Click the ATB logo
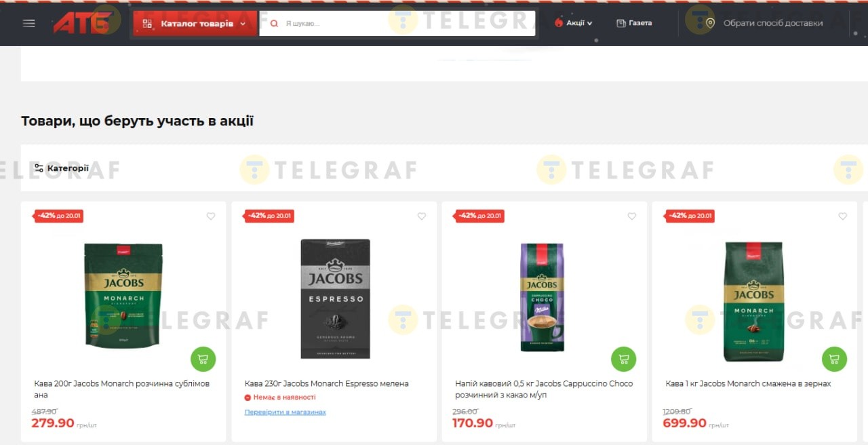Viewport: 868px width, 445px height. click(82, 23)
